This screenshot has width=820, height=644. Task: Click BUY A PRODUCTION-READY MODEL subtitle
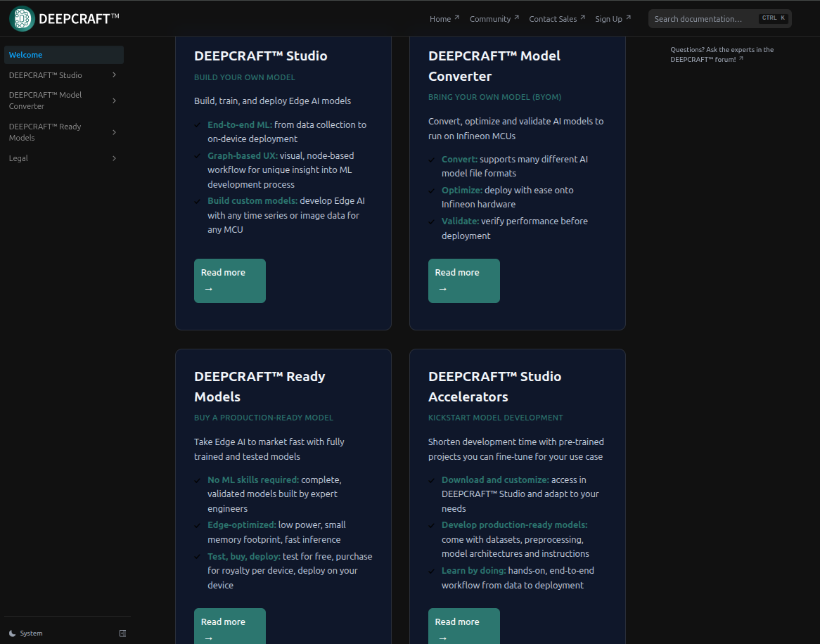tap(264, 418)
